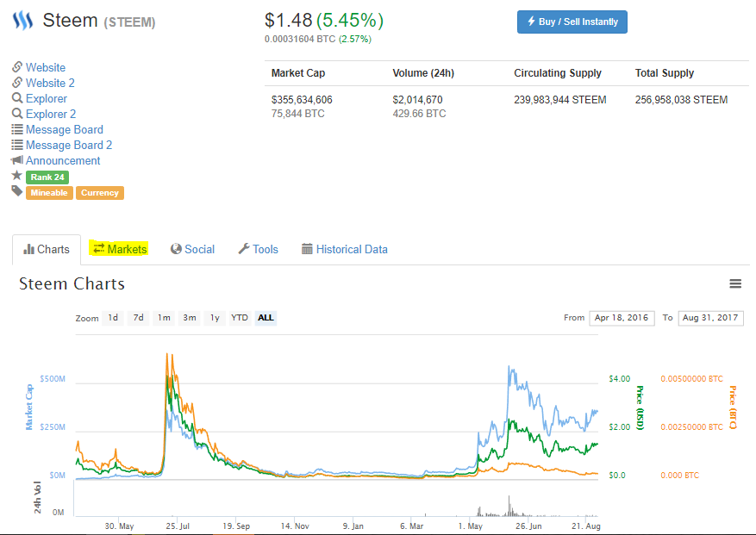Click the globe icon of Social
The height and width of the screenshot is (535, 756).
[x=176, y=249]
